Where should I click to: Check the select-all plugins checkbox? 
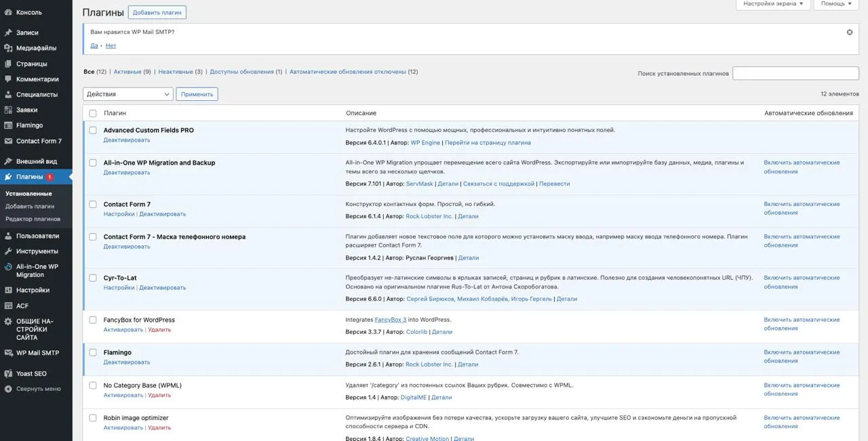(x=93, y=113)
